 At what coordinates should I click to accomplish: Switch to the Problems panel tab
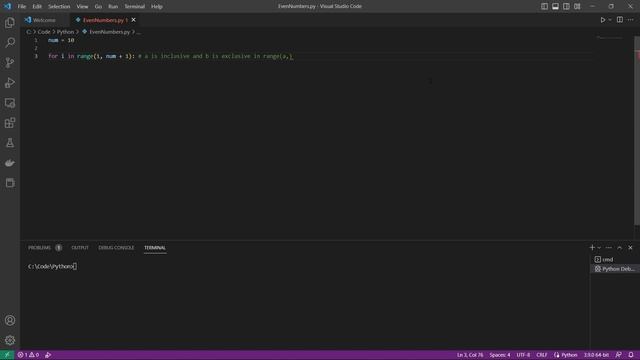40,248
